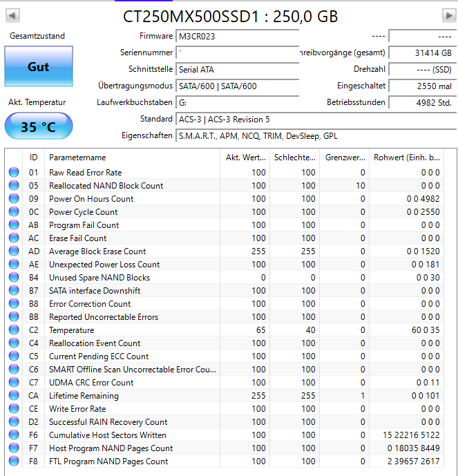Image resolution: width=458 pixels, height=476 pixels.
Task: Click the Laufwerkbuchstaben field G:
Action: coord(238,103)
